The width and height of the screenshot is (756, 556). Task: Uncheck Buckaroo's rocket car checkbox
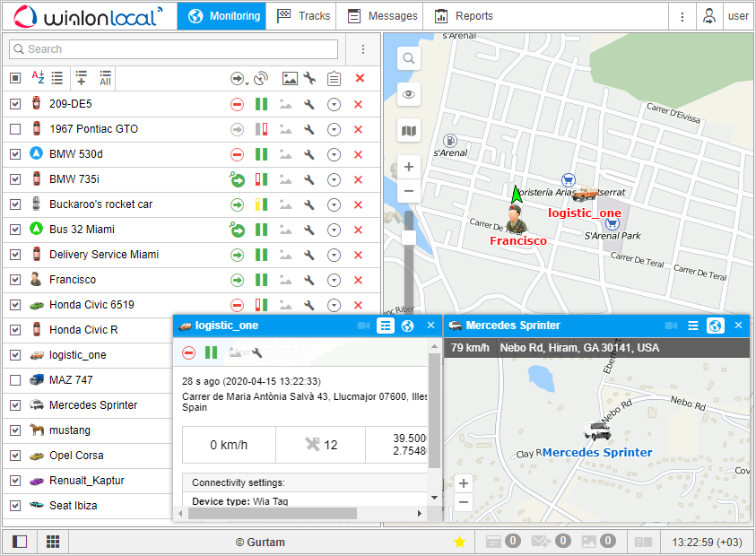15,204
